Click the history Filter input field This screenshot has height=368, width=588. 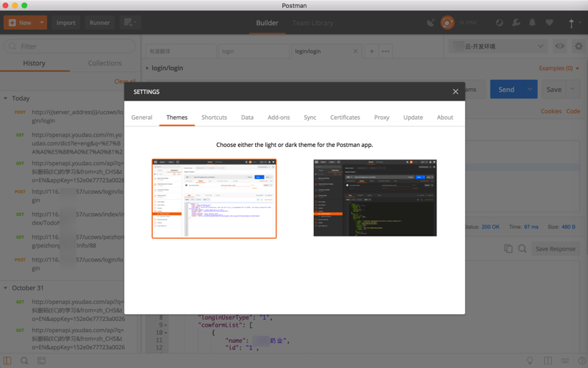(70, 46)
